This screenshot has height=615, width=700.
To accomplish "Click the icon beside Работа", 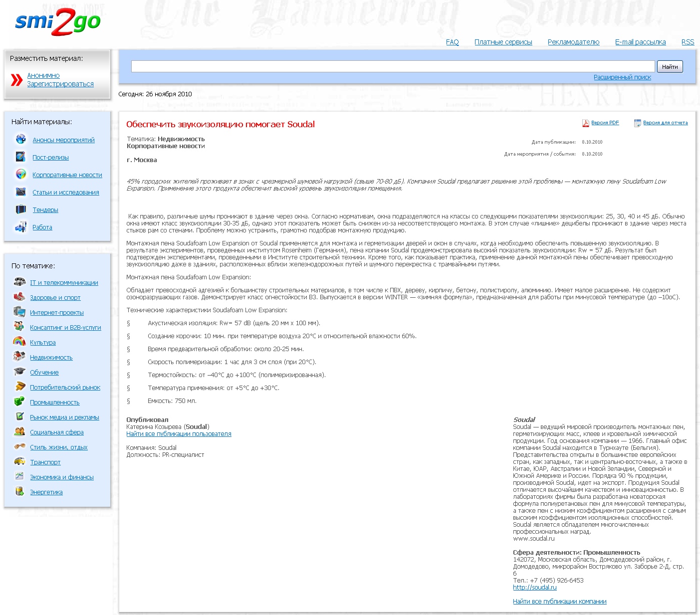I will pos(21,227).
